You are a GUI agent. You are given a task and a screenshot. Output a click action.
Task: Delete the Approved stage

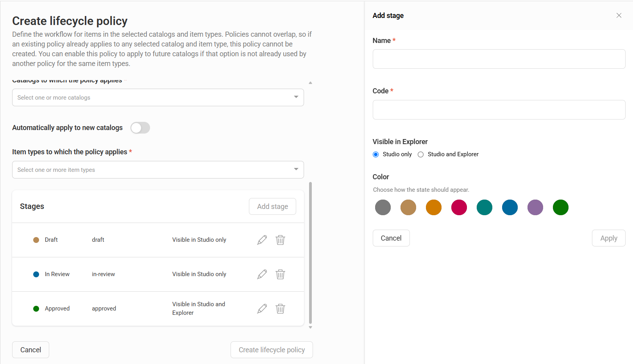[x=280, y=309]
